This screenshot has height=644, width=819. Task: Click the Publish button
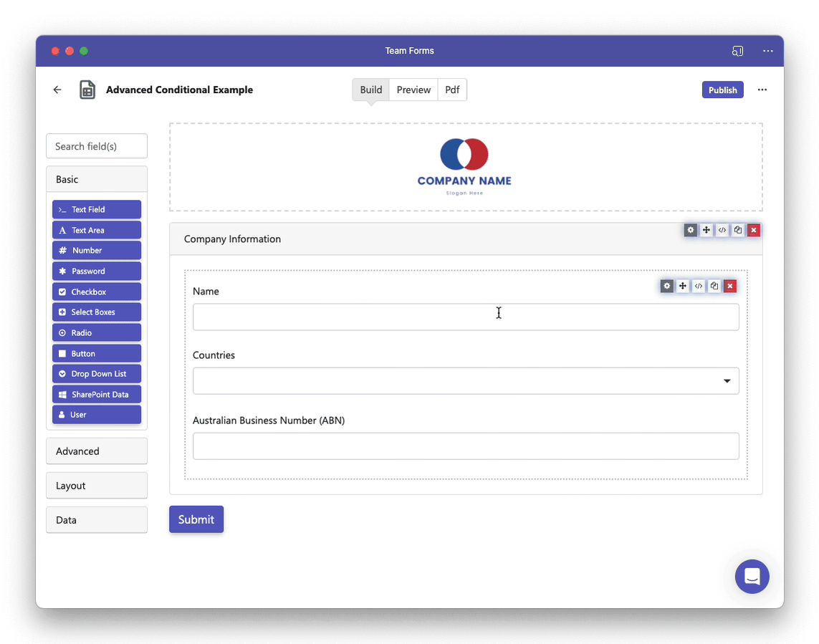tap(722, 90)
